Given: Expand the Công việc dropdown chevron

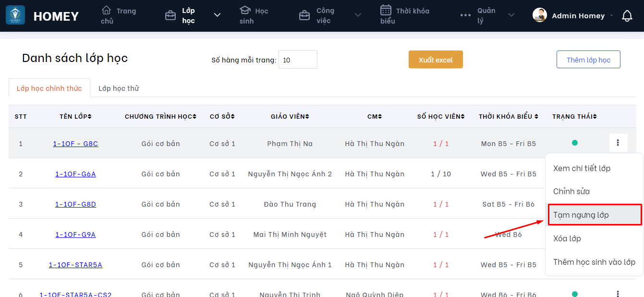Looking at the screenshot, I should click(x=358, y=15).
